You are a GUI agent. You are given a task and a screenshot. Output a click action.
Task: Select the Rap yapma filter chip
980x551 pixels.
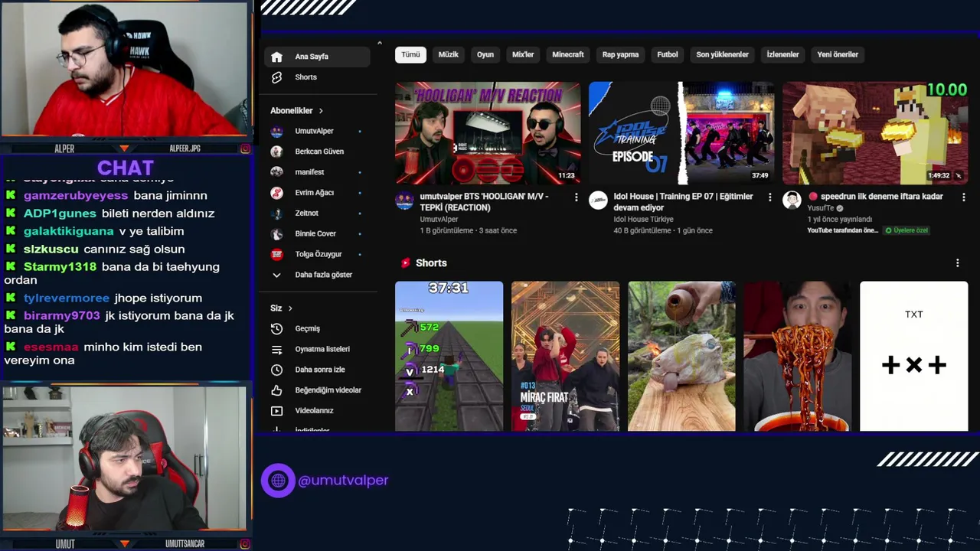coord(620,54)
